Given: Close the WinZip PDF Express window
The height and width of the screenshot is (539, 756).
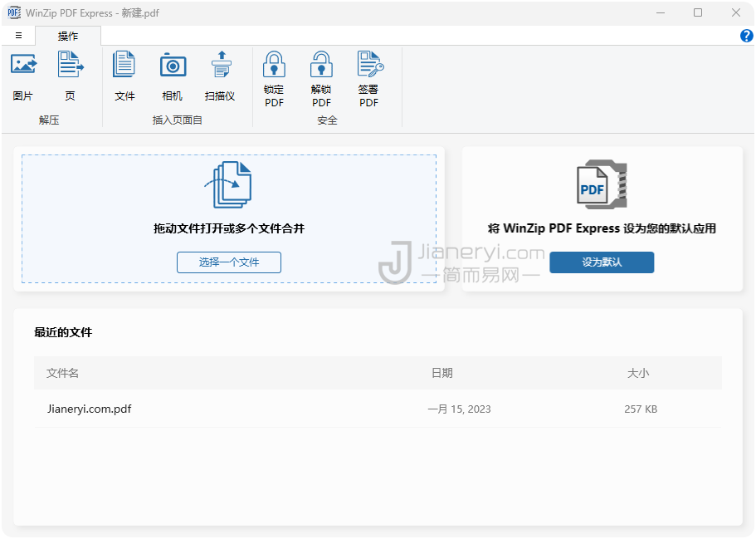Looking at the screenshot, I should click(x=736, y=12).
